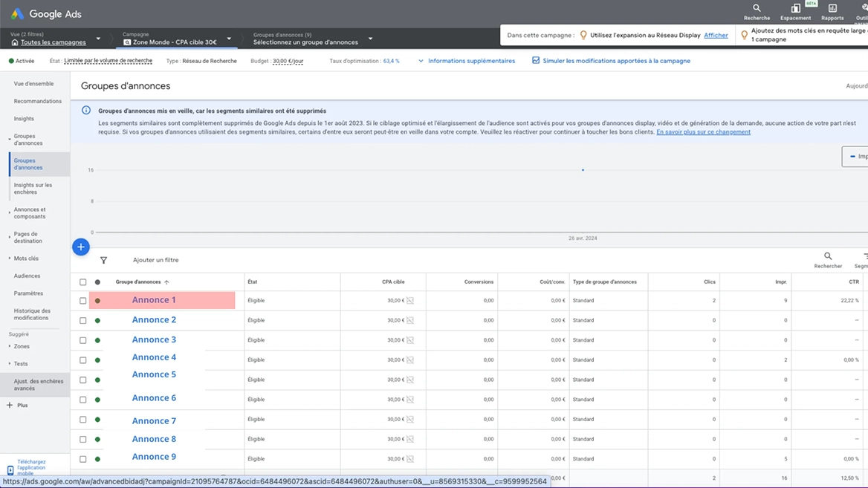This screenshot has height=488, width=868.
Task: Open the Vue (2 filtres) dropdown arrow
Action: click(x=98, y=39)
